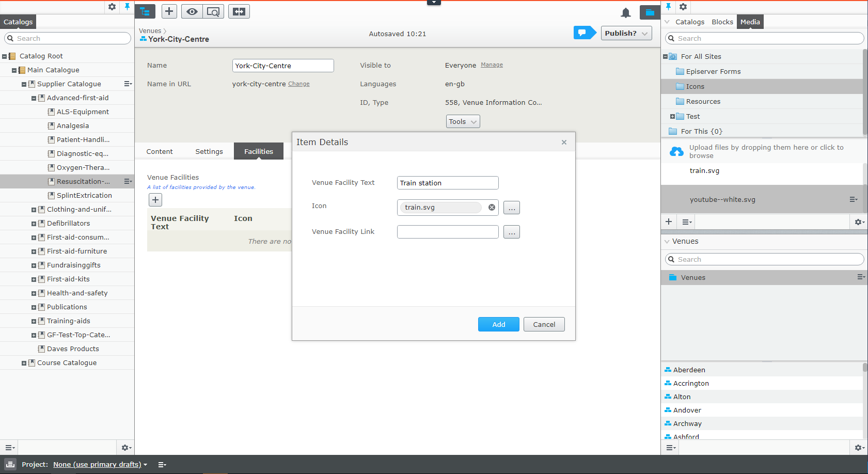Open preview mode via the eye icon
Screen dimensions: 868x474
click(192, 11)
